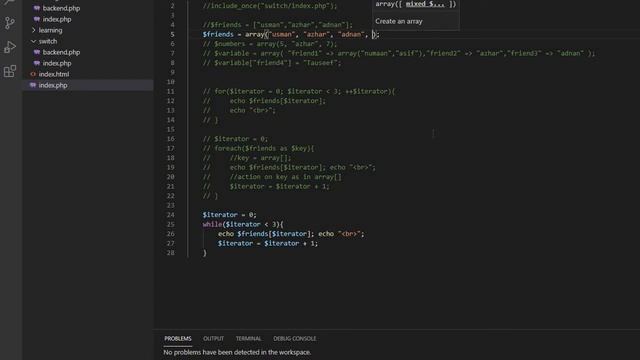Open index.html in the explorer

click(x=53, y=74)
